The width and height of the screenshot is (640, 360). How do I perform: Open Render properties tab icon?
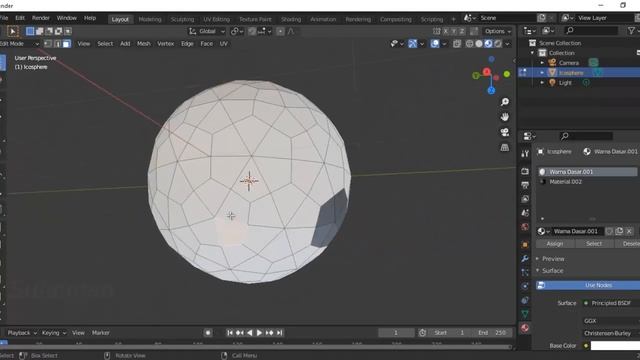(525, 171)
